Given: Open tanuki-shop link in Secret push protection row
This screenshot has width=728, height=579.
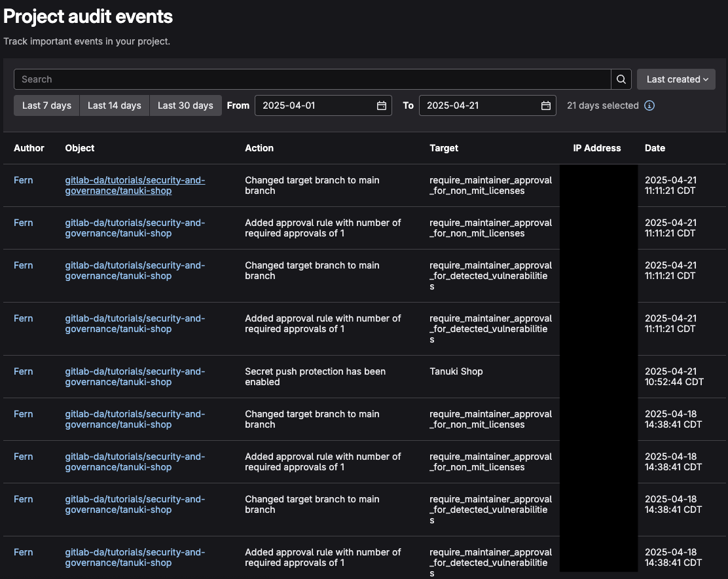Looking at the screenshot, I should [x=134, y=377].
